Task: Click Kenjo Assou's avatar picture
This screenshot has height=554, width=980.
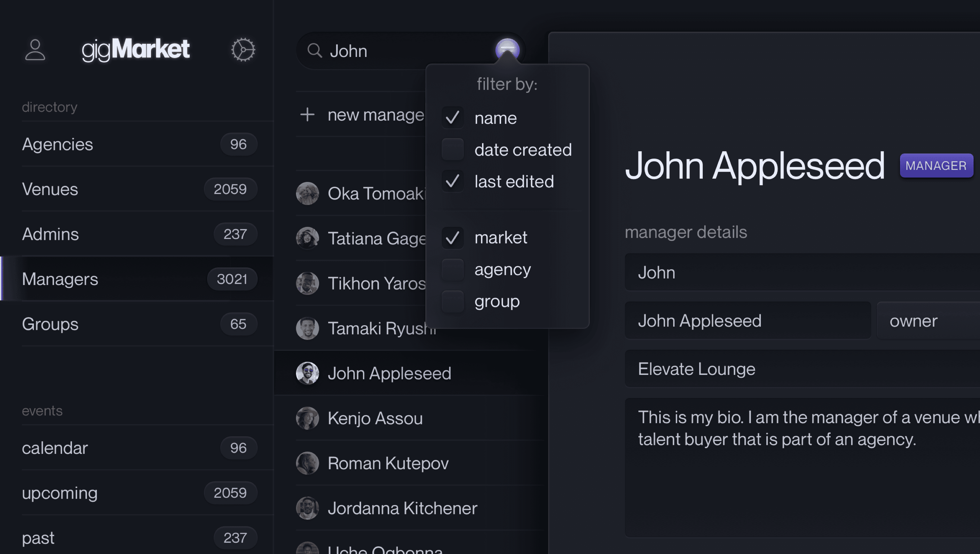Action: (307, 418)
